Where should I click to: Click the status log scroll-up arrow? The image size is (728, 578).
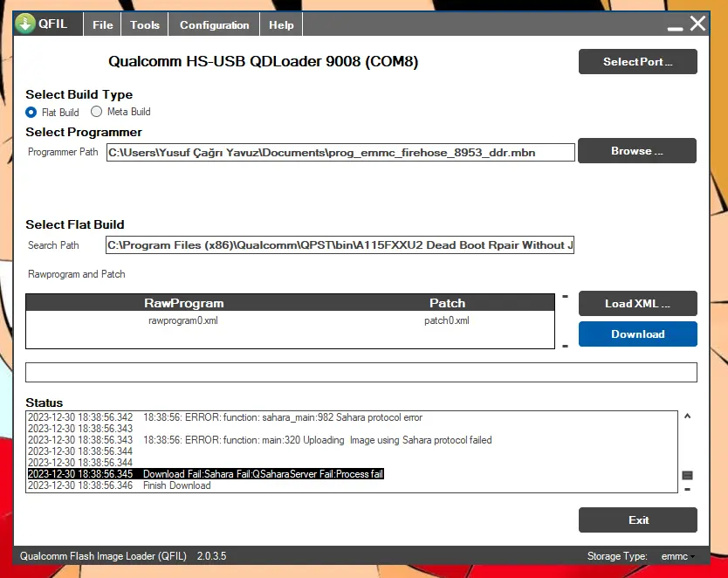click(688, 416)
